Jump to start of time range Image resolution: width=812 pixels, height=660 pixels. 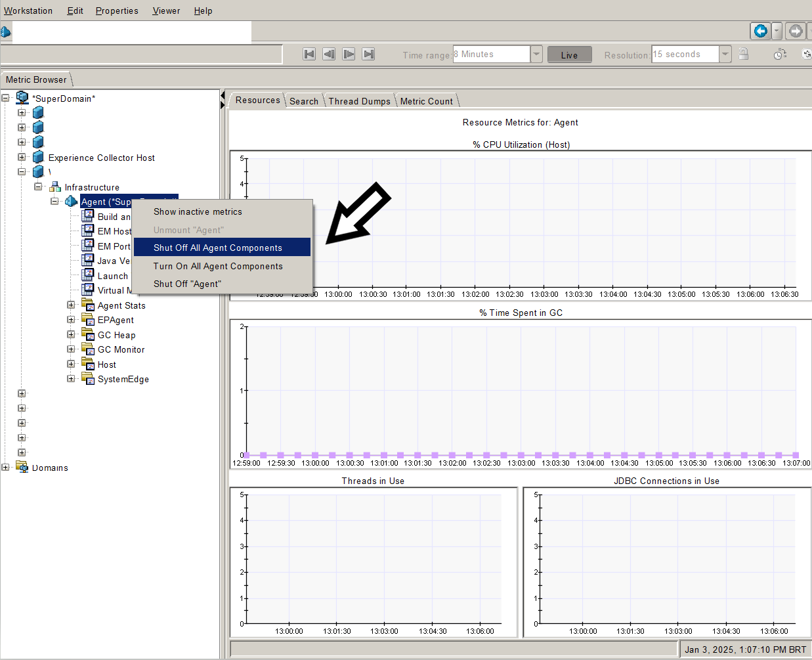click(x=309, y=54)
